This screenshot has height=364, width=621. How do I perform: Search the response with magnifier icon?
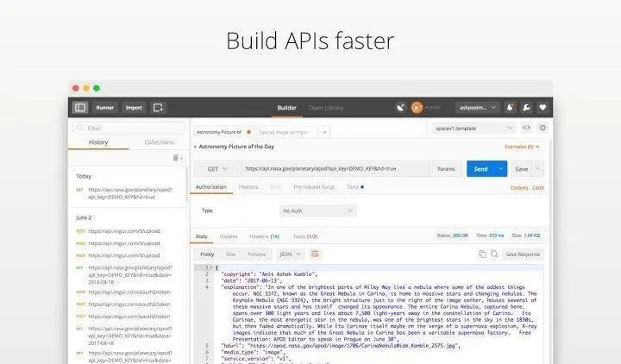[494, 254]
